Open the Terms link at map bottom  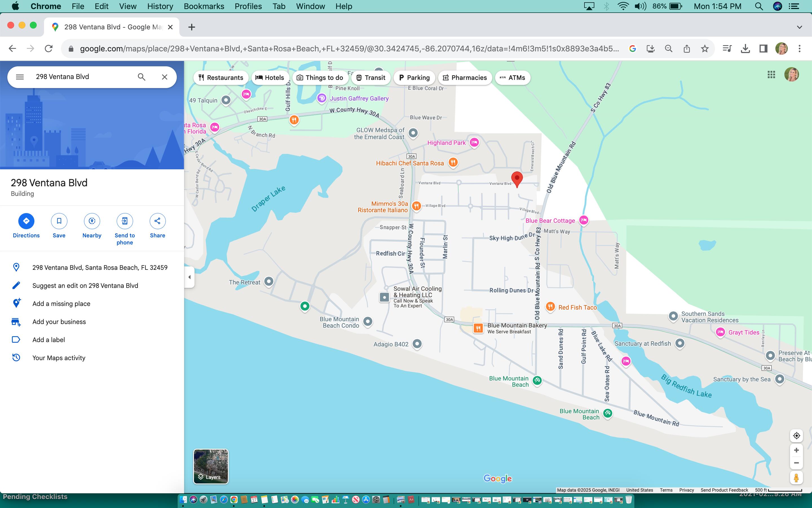[x=666, y=490]
